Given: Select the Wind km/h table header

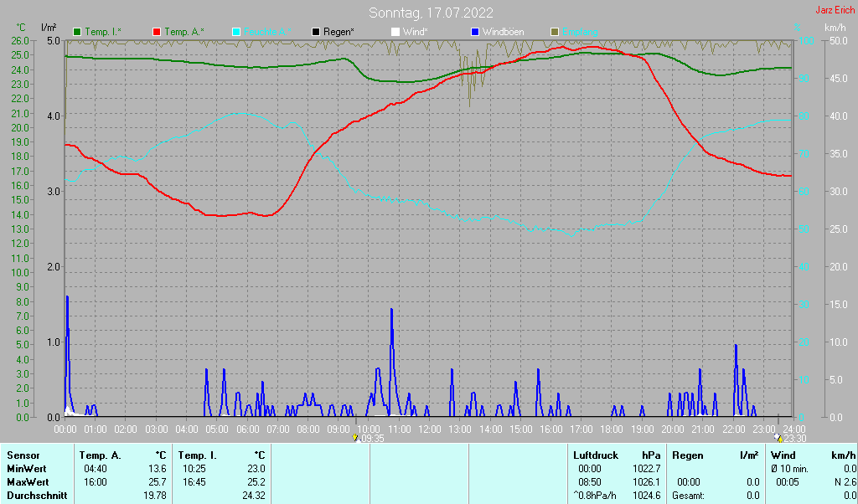Looking at the screenshot, I should point(813,455).
